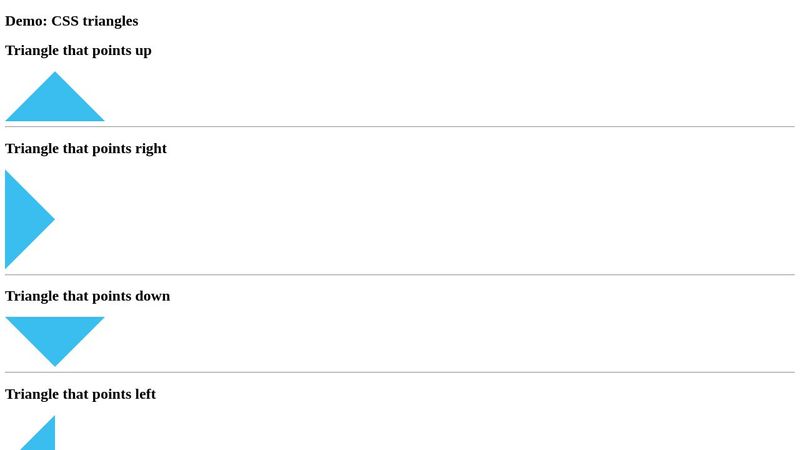Click the word 'CSS' in the title
Viewport: 800px width, 450px height.
point(65,21)
